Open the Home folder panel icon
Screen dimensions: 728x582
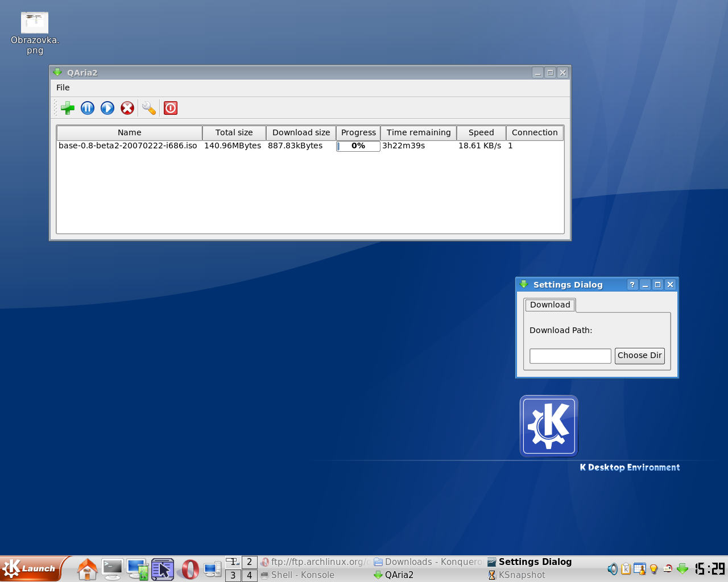point(87,569)
